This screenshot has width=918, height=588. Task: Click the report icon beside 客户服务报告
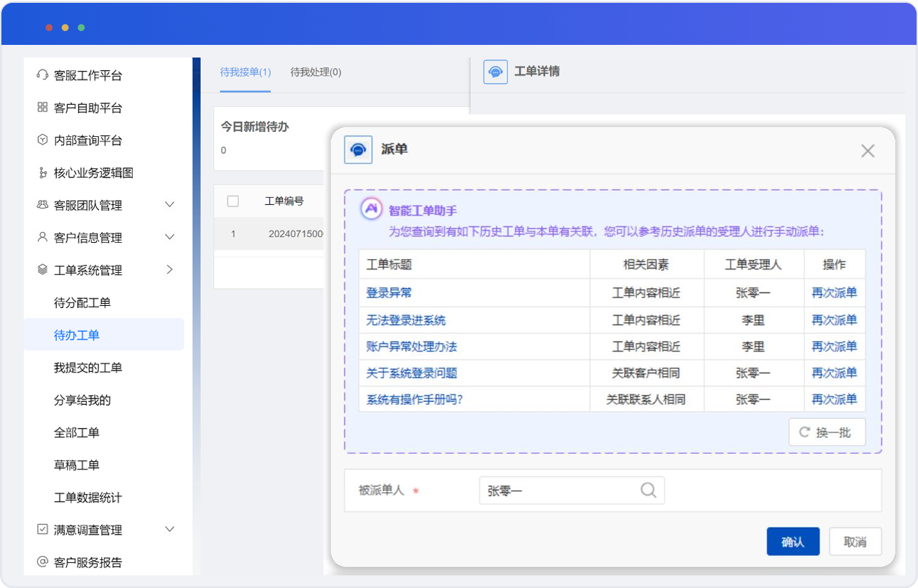(42, 561)
